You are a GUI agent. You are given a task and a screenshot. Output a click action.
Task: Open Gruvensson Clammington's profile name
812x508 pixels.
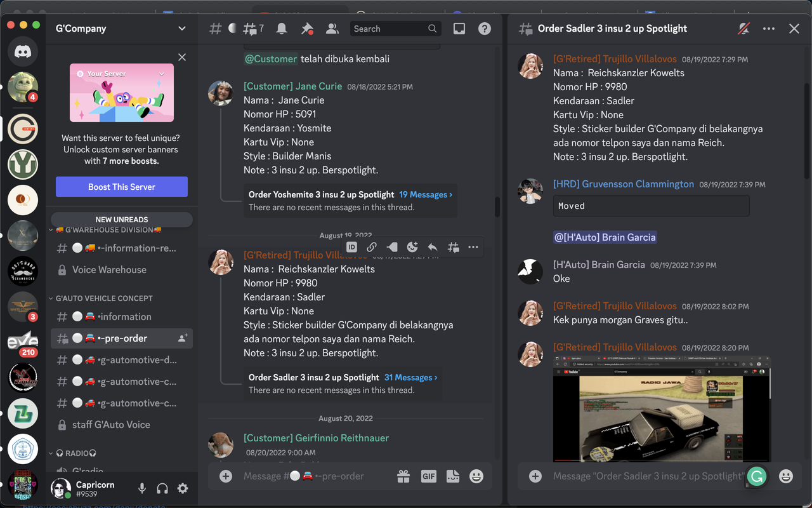click(x=624, y=184)
